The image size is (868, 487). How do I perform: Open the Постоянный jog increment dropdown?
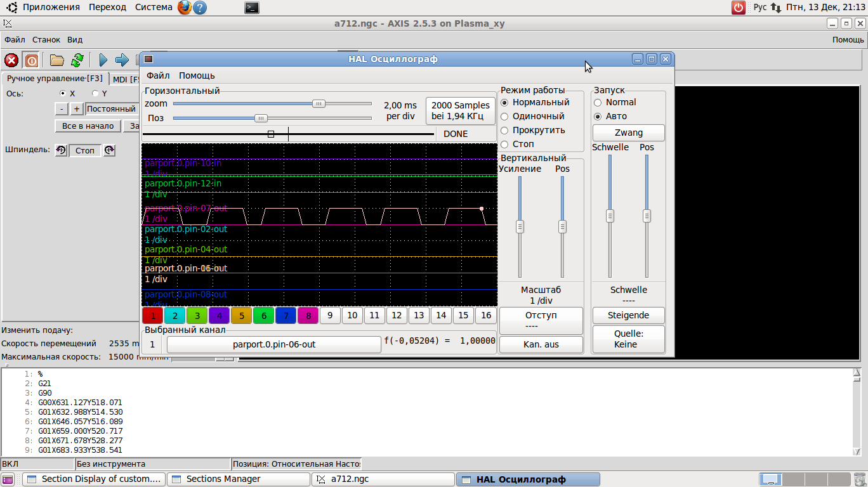(x=112, y=108)
